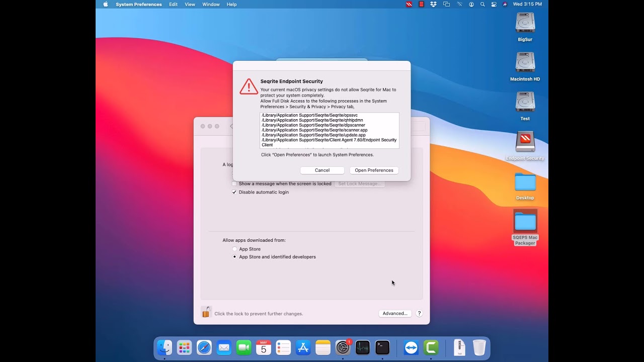Click the screen mirroring menu bar icon
Viewport: 644px width, 362px height.
446,4
